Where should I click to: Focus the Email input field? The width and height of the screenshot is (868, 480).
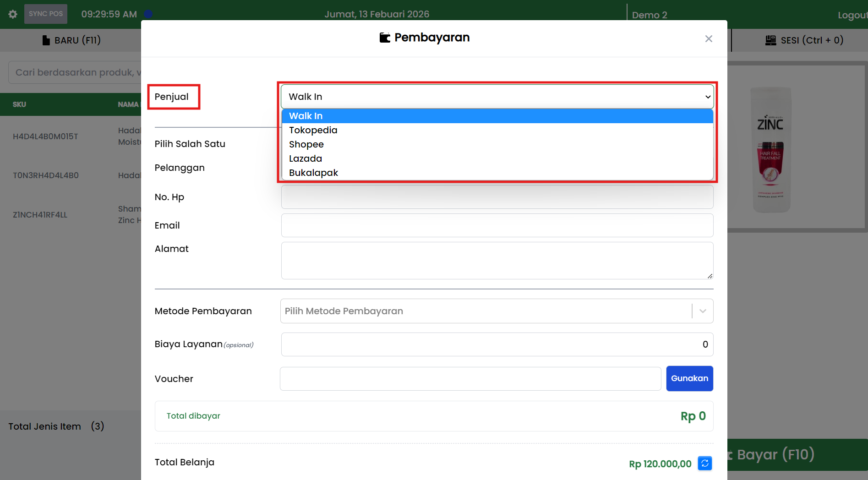(x=497, y=225)
